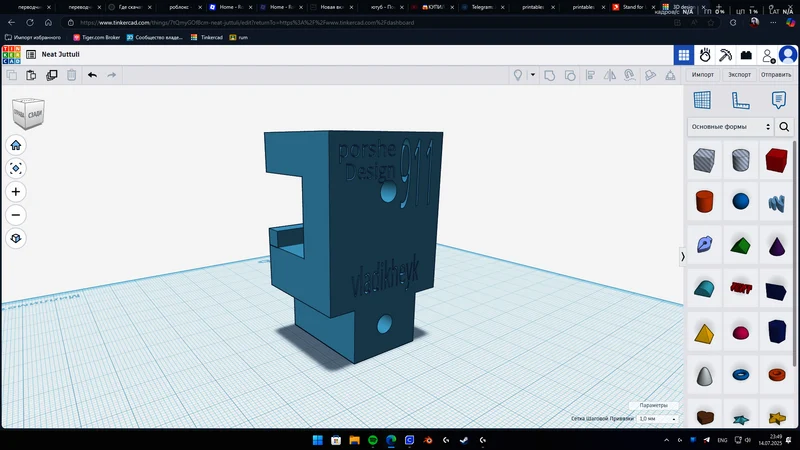Pick the striped gray box hole shape
This screenshot has width=800, height=450.
(704, 160)
